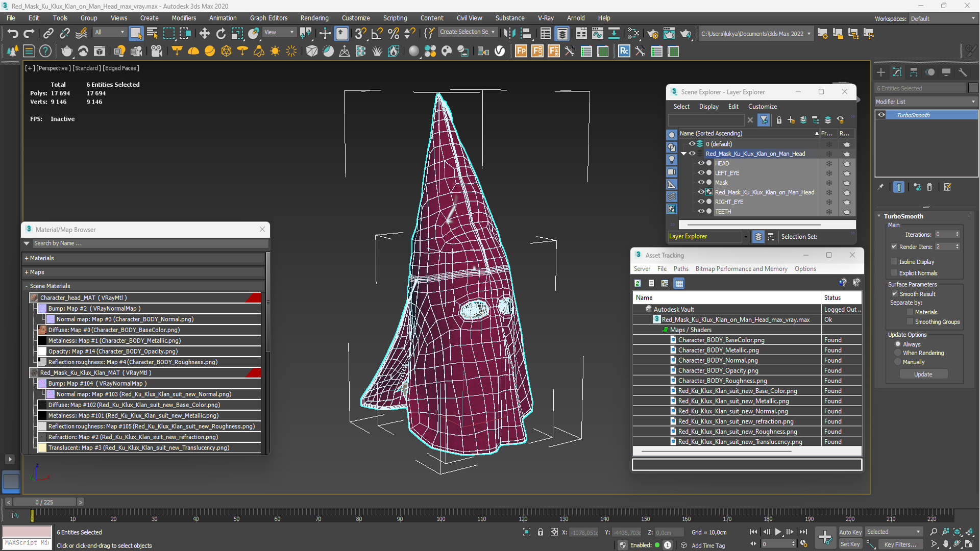Toggle visibility of the TEETH object

(x=701, y=211)
